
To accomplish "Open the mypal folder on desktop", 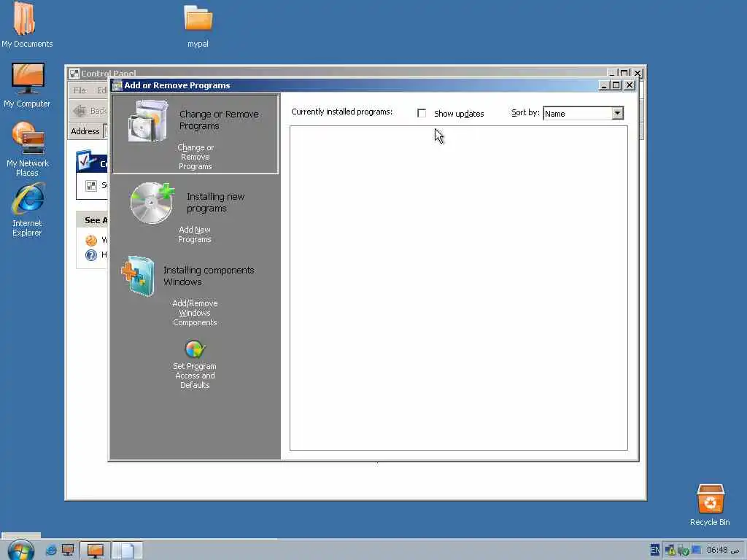I will [x=198, y=18].
